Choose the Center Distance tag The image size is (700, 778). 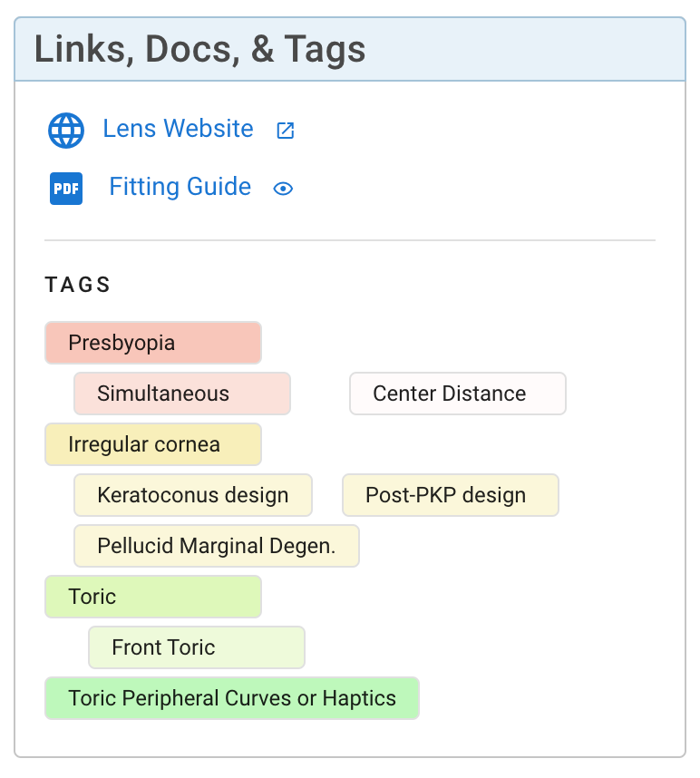[457, 394]
